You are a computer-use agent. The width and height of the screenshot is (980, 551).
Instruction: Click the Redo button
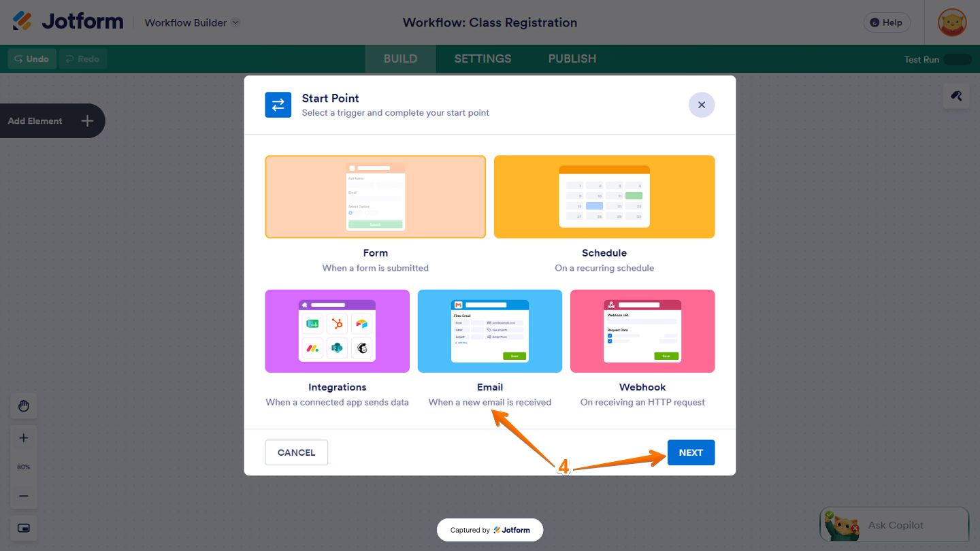click(83, 59)
